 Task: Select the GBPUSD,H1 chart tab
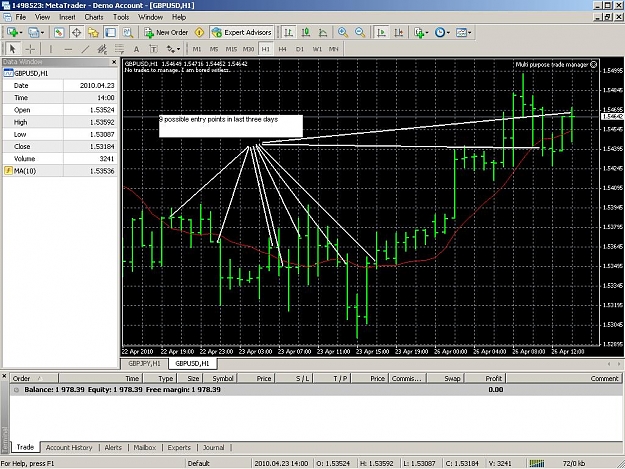(192, 363)
